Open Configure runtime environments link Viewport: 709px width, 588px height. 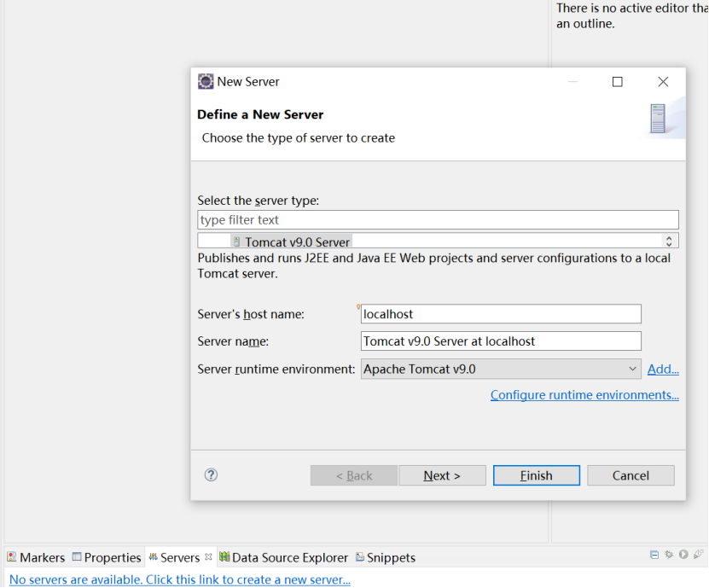pyautogui.click(x=584, y=395)
